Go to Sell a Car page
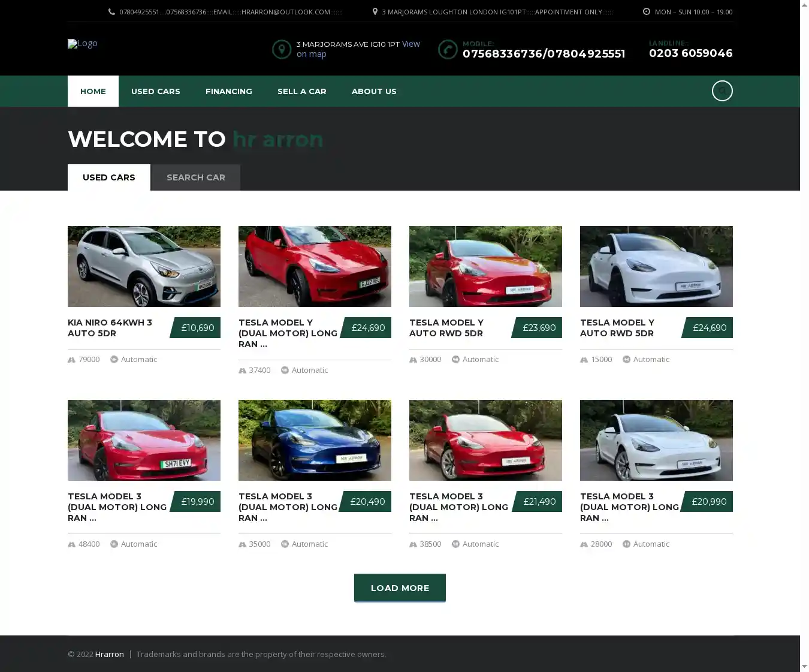This screenshot has width=809, height=672. (x=301, y=91)
